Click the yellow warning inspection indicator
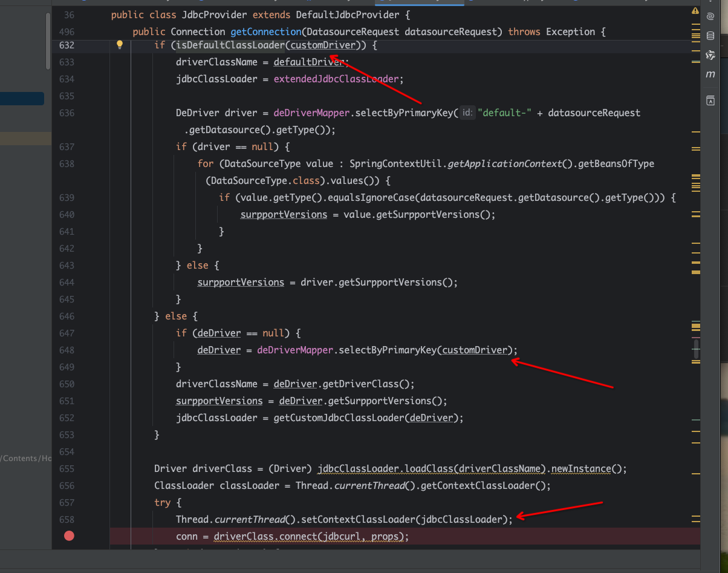The width and height of the screenshot is (728, 573). 695,11
